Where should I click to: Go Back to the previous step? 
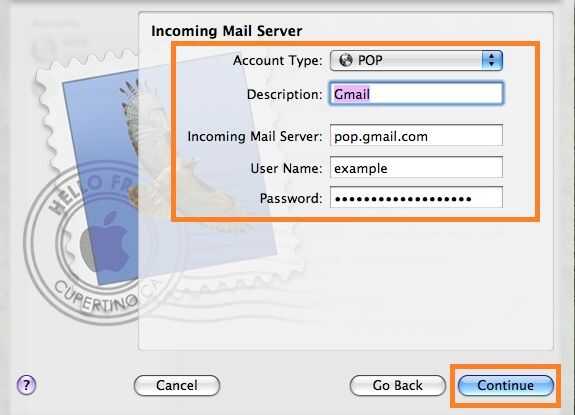pos(398,385)
